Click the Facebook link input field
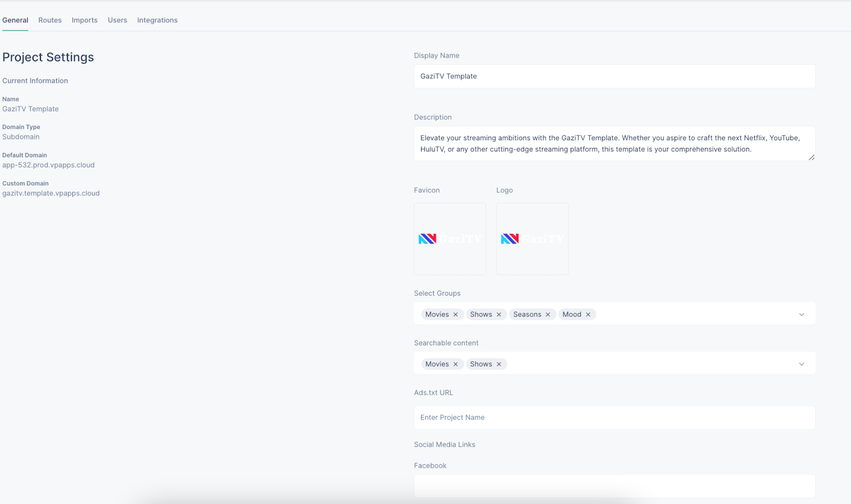The height and width of the screenshot is (504, 851). (614, 486)
